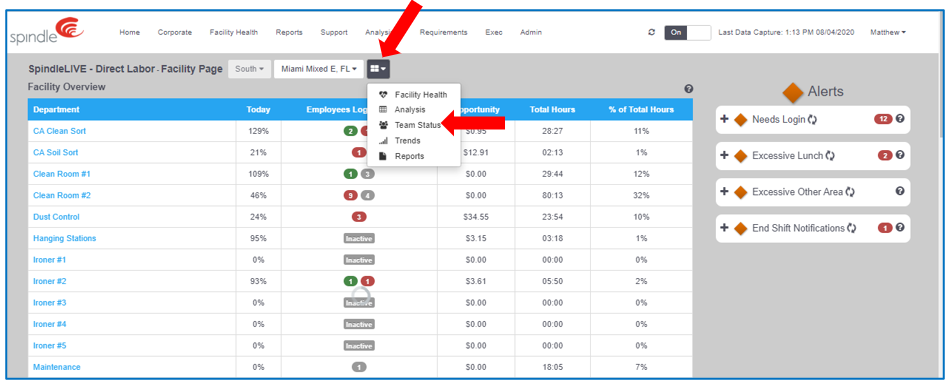Click the orange diamond icon beside Alerts heading
The image size is (951, 387).
pos(792,93)
